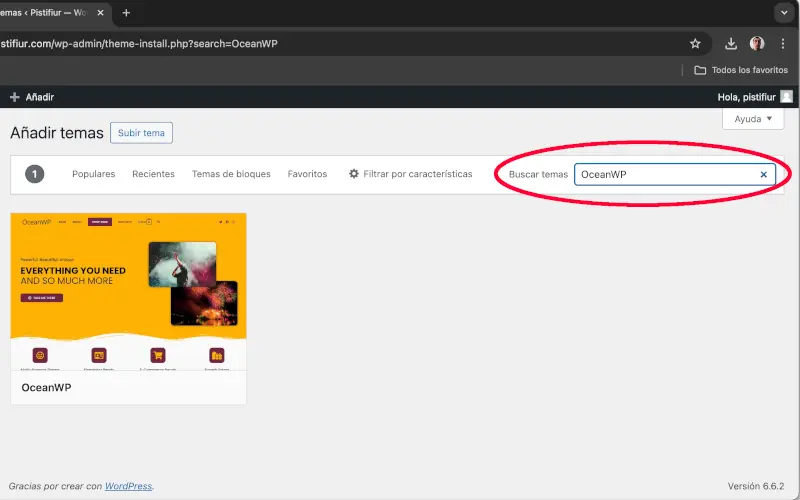The height and width of the screenshot is (500, 800).
Task: Switch to the Populares tab
Action: (93, 174)
